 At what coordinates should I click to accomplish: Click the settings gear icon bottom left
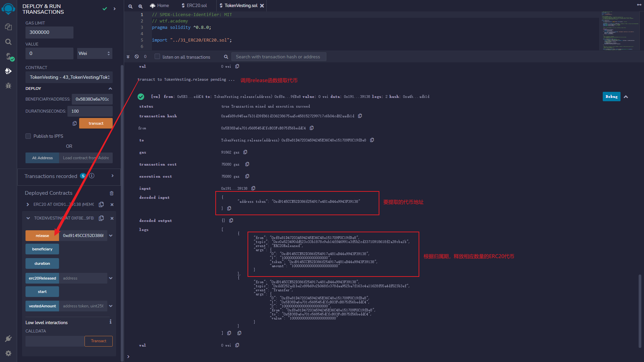click(x=8, y=353)
